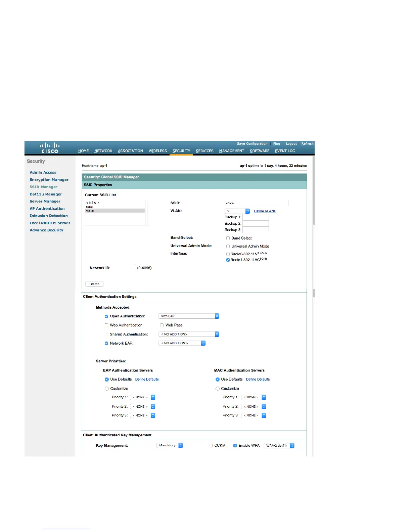Image resolution: width=411 pixels, height=532 pixels.
Task: Open Network EAP addition dropdown
Action: [x=182, y=344]
